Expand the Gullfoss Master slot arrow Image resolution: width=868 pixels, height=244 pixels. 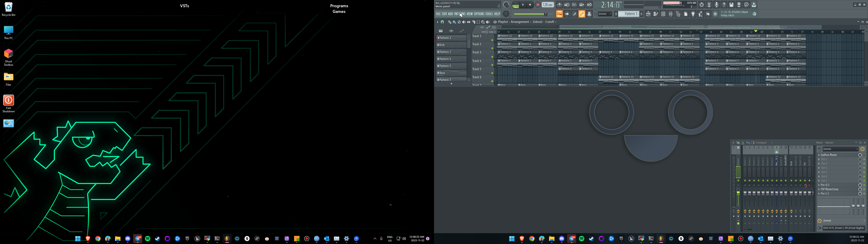[819, 155]
